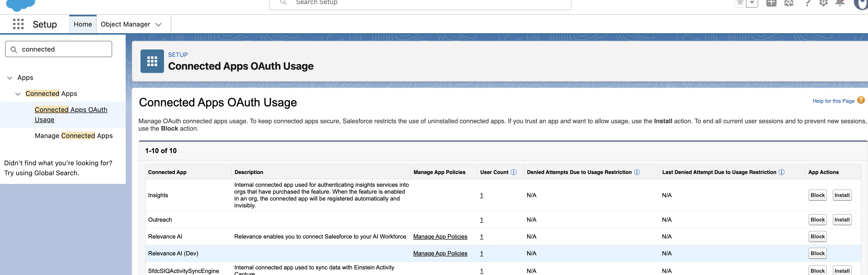Collapse the Apps tree section

(x=9, y=78)
